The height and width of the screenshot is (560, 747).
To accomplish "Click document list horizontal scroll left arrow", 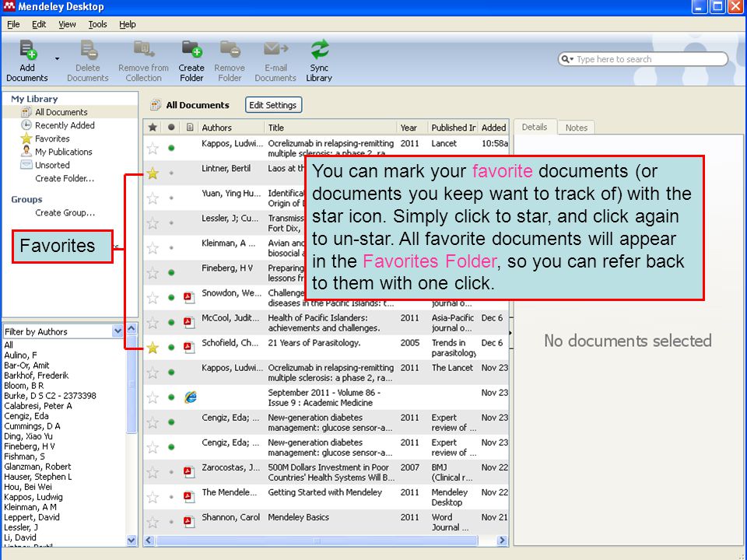I will click(x=149, y=541).
